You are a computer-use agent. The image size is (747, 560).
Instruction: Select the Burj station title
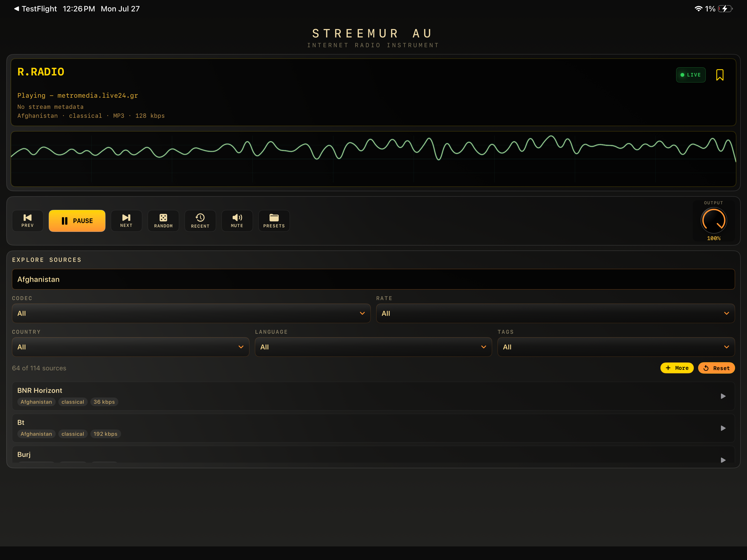(x=24, y=455)
